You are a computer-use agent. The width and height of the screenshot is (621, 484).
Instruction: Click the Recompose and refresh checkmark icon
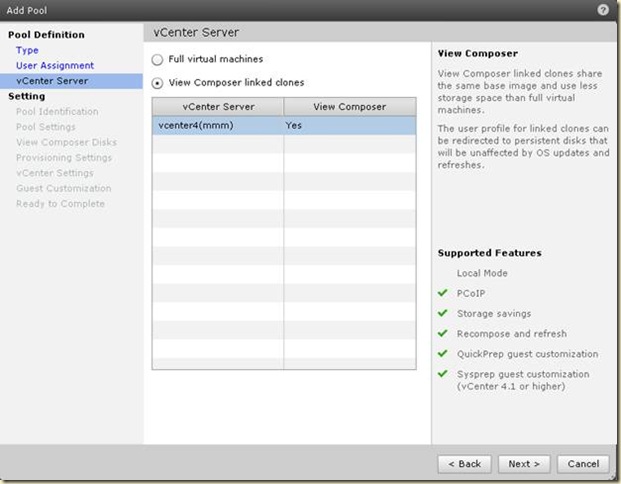click(442, 333)
